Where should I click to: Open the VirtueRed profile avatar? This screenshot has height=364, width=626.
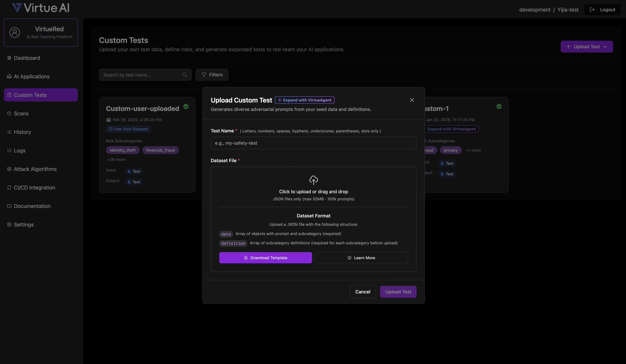14,32
